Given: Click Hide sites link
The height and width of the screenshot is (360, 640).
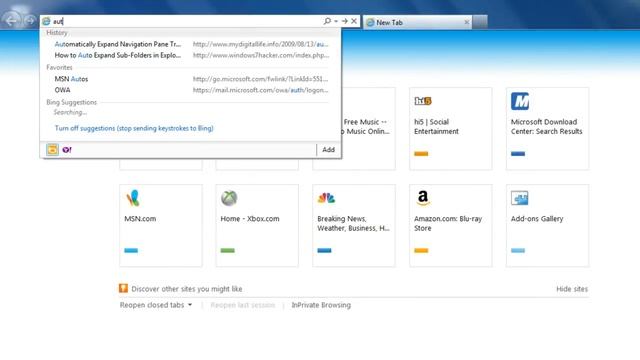Looking at the screenshot, I should (x=572, y=289).
